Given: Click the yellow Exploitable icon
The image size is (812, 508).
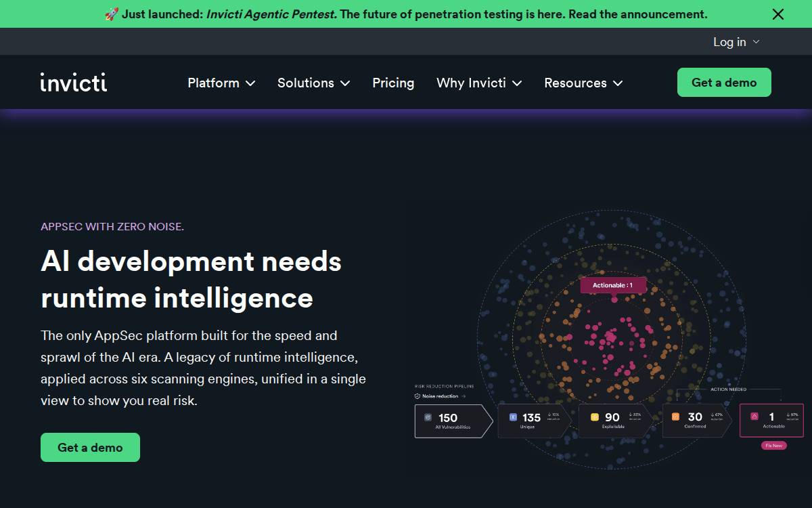Looking at the screenshot, I should coord(595,417).
